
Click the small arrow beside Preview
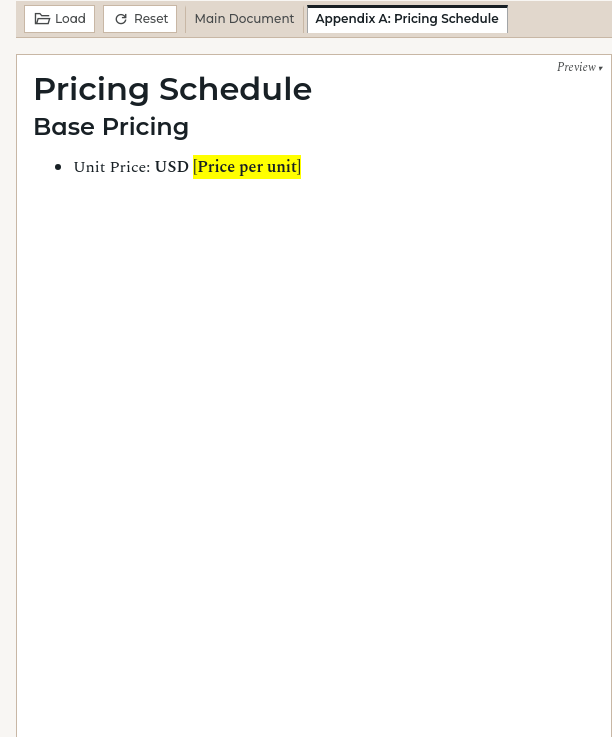pos(601,68)
